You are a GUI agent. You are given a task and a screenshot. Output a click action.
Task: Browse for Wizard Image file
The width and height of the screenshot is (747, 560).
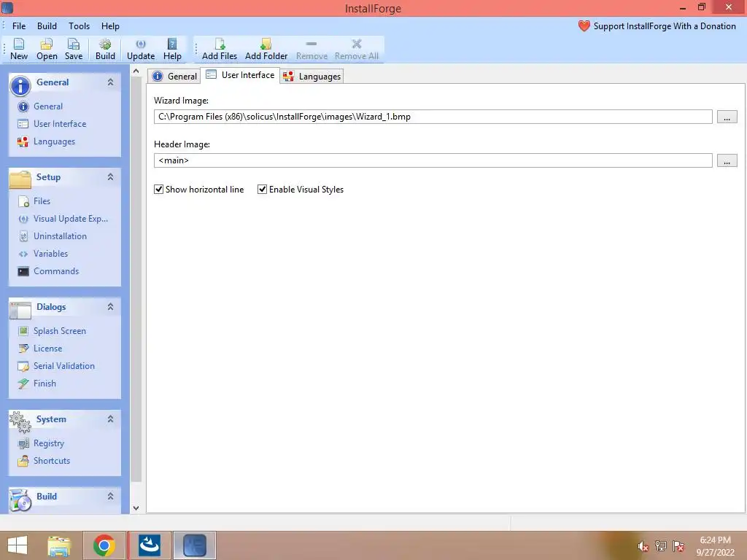[x=727, y=117]
